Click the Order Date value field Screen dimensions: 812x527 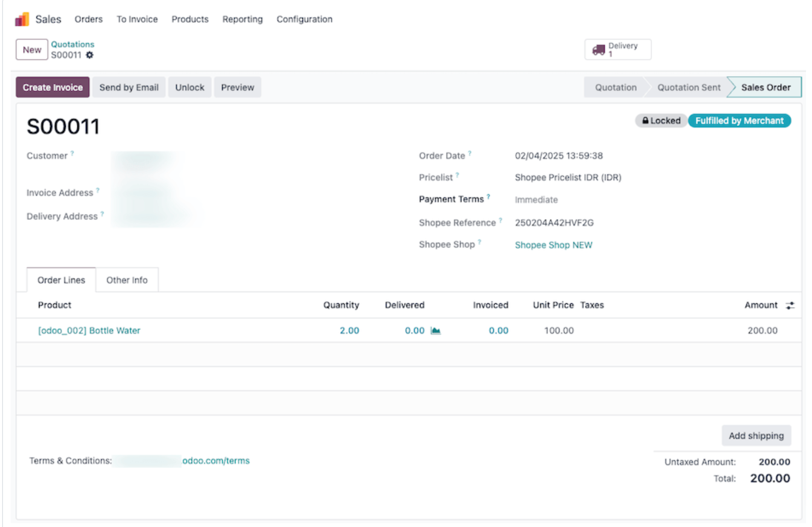tap(559, 156)
